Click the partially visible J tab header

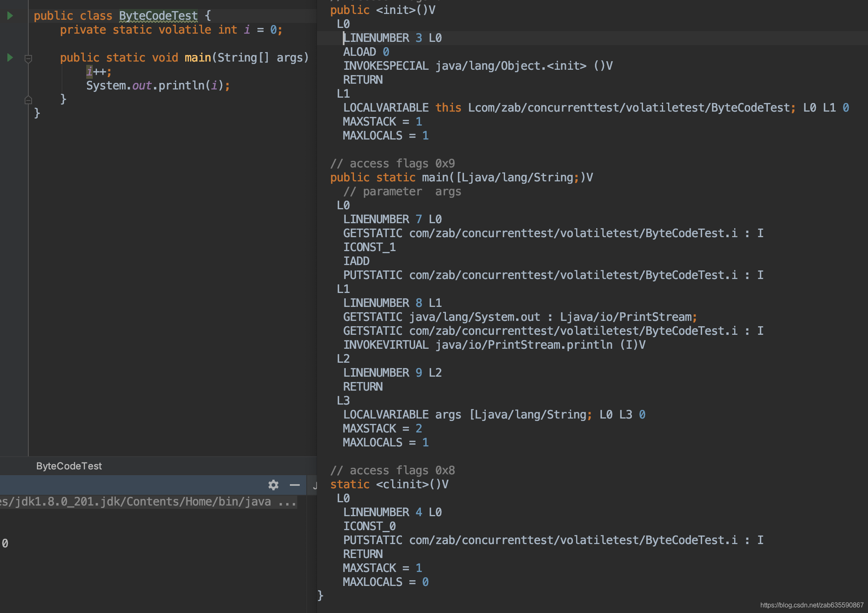click(x=315, y=485)
